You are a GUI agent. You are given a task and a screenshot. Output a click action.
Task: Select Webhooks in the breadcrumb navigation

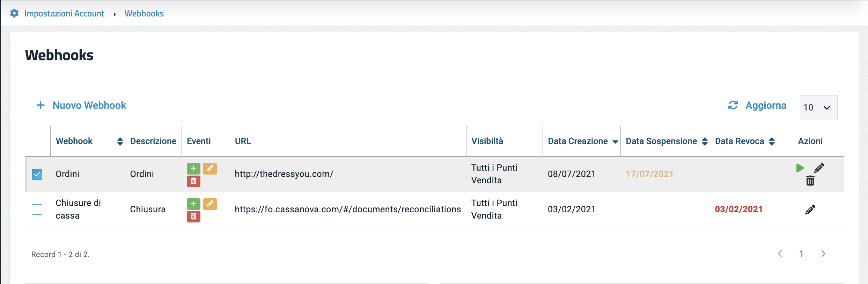pyautogui.click(x=144, y=13)
